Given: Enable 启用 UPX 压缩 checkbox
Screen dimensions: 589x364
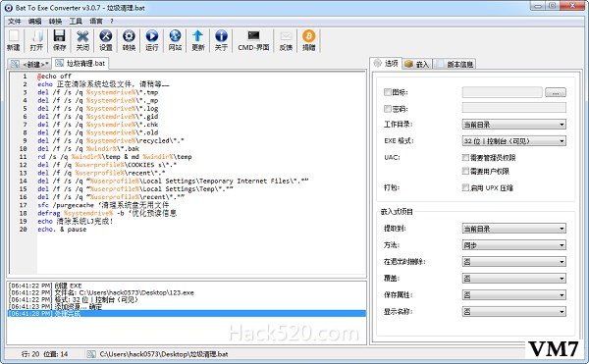Looking at the screenshot, I should tap(465, 187).
